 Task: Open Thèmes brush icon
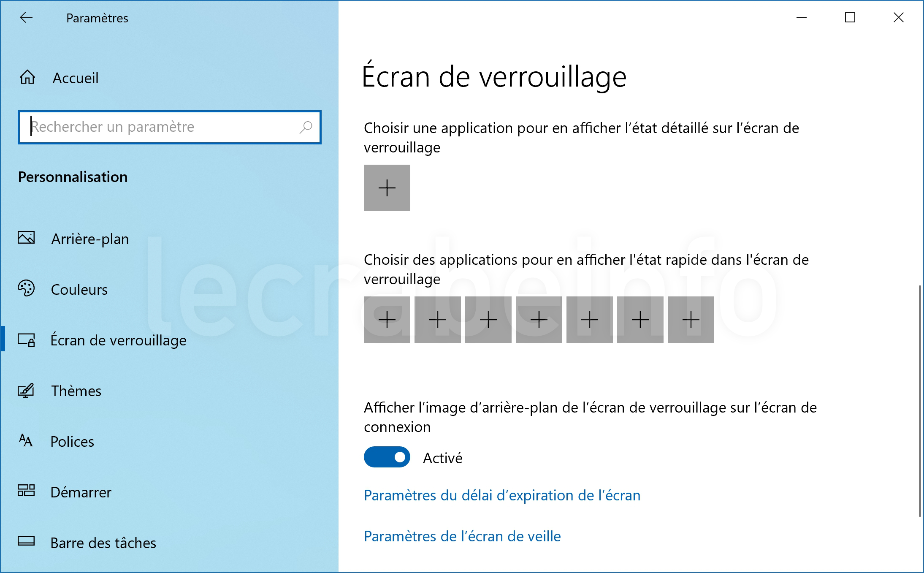click(26, 391)
